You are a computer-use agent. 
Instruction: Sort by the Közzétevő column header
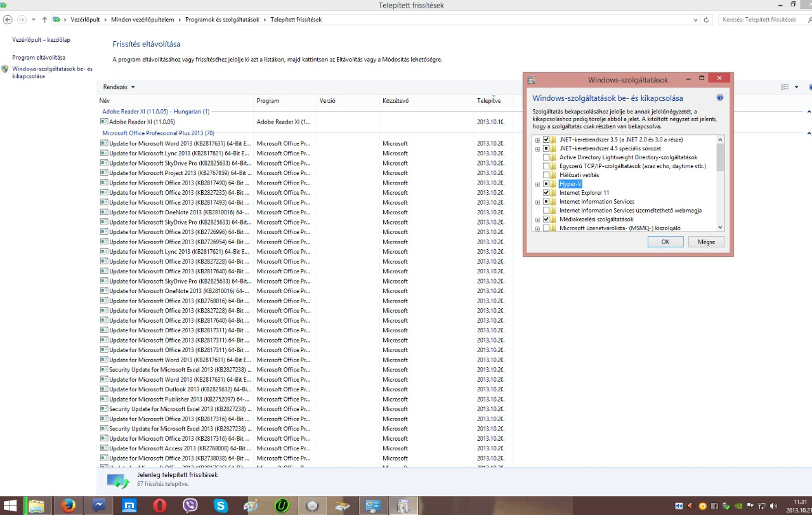pos(427,101)
